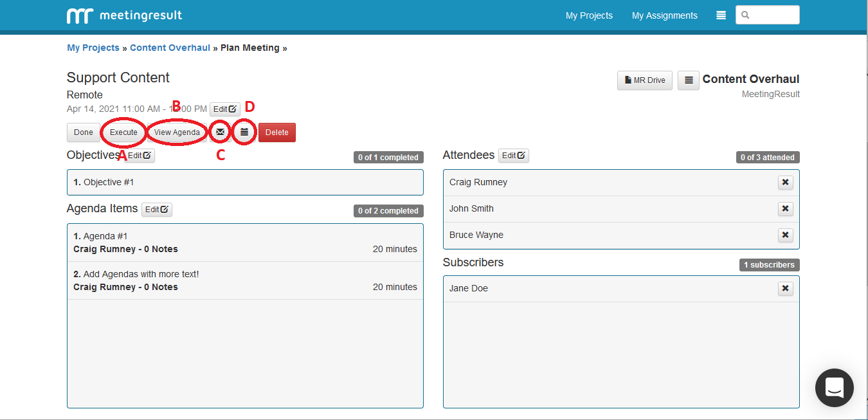Click the MeetingResult logo
Viewport: 868px width, 420px height.
(x=124, y=15)
